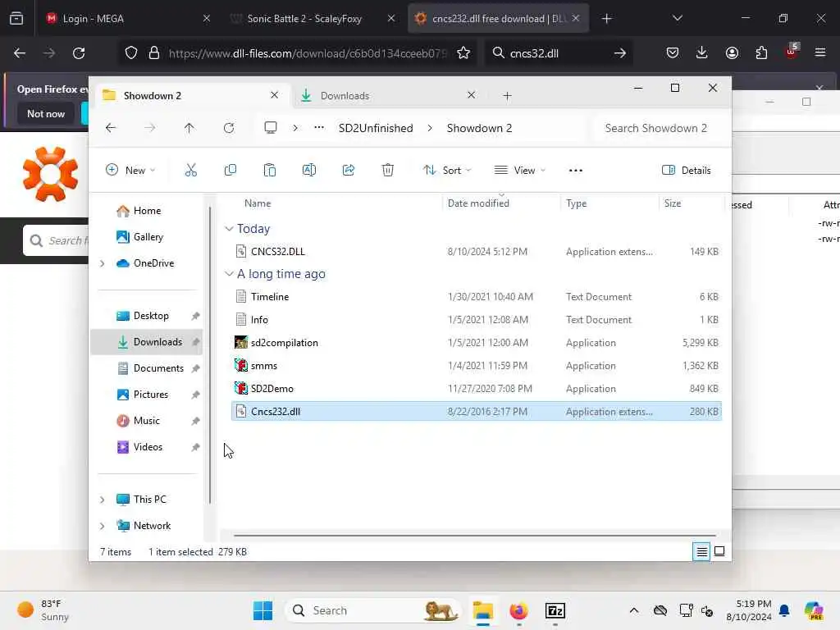The height and width of the screenshot is (630, 840).
Task: Sort files by the Size column header
Action: click(x=673, y=203)
